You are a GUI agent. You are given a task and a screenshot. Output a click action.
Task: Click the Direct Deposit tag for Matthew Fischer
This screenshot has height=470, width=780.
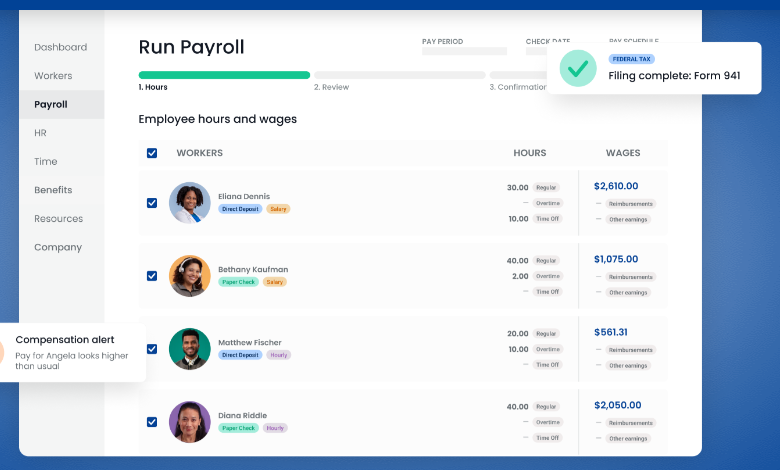click(240, 355)
